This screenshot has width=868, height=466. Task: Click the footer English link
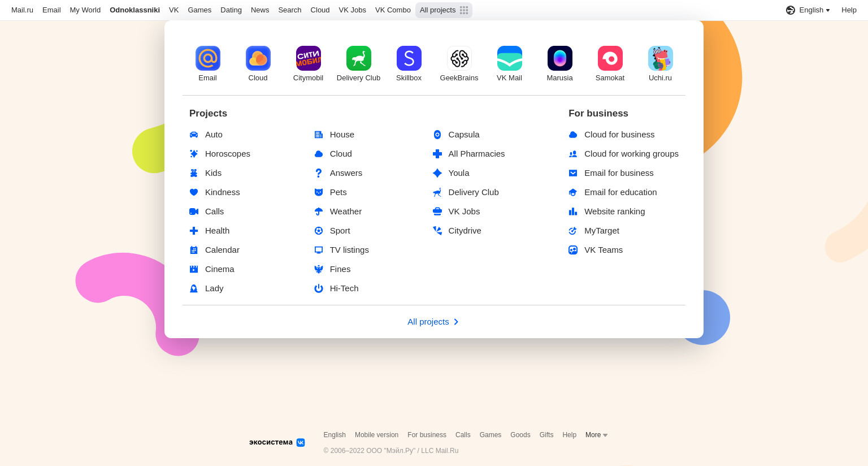335,435
